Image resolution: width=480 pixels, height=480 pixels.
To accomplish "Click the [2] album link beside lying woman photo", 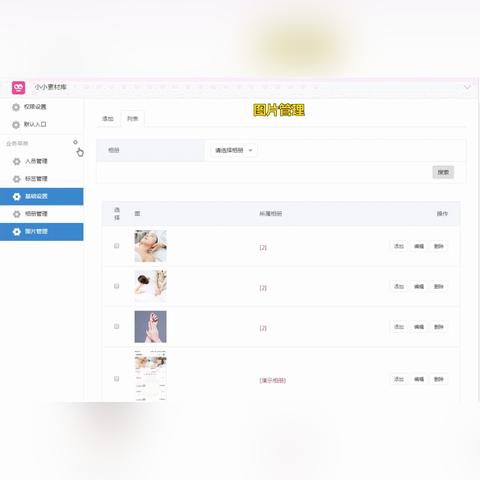I will pos(263,288).
